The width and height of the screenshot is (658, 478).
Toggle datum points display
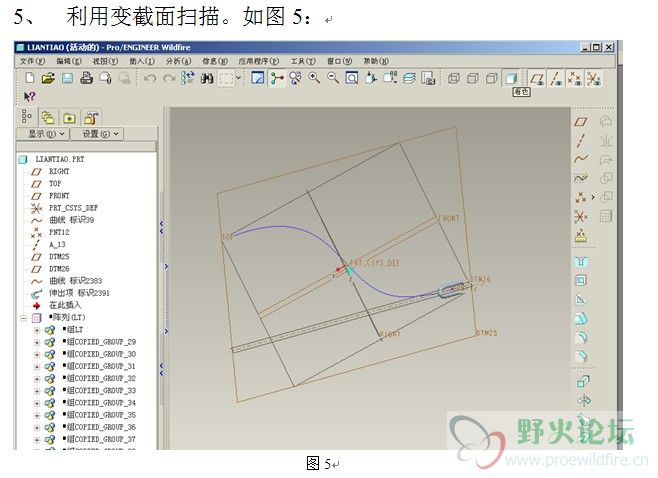[x=574, y=78]
